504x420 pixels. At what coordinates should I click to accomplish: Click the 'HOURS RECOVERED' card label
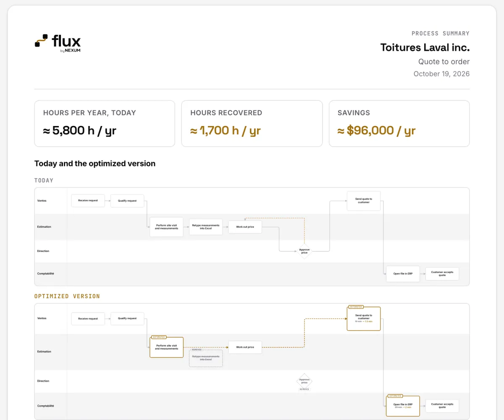tap(226, 113)
